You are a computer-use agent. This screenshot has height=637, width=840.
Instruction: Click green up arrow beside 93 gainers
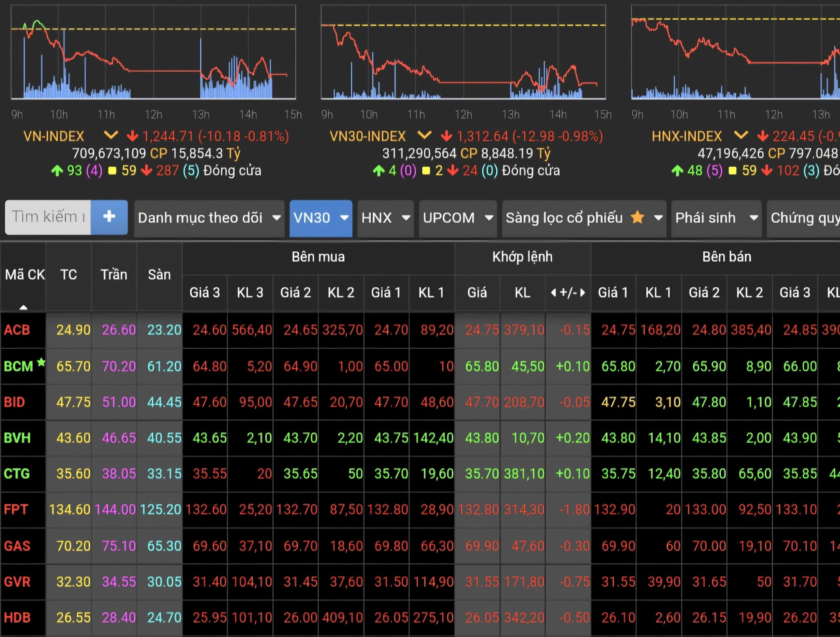coord(57,170)
